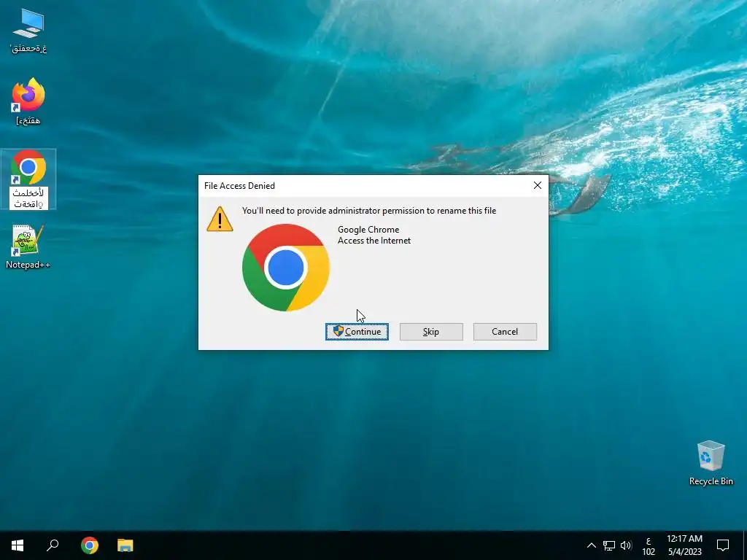Open taskbar search magnifier
The height and width of the screenshot is (560, 747).
(53, 545)
